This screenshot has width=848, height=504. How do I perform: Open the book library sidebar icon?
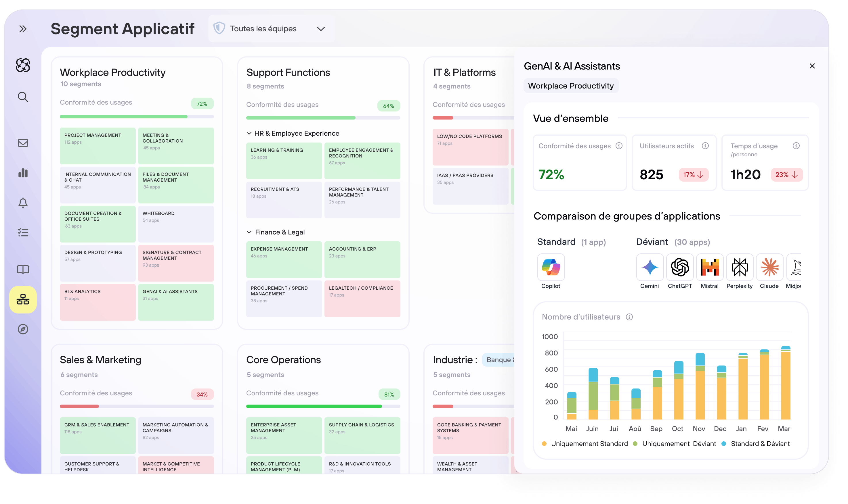pyautogui.click(x=23, y=269)
